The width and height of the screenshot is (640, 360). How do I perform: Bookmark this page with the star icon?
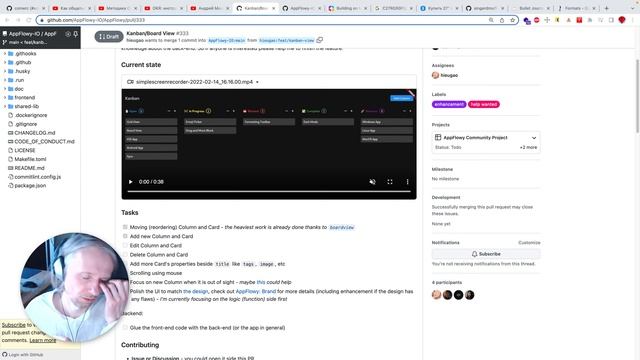coord(512,20)
